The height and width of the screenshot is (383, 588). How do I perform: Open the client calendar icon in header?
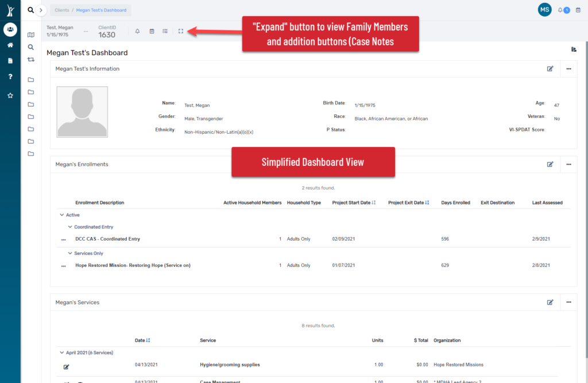pos(152,31)
